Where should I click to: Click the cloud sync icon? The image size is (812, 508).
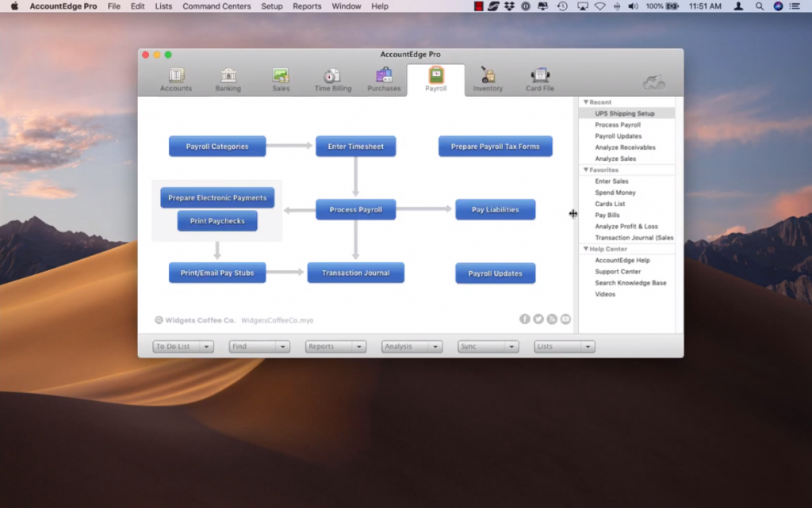coord(654,82)
